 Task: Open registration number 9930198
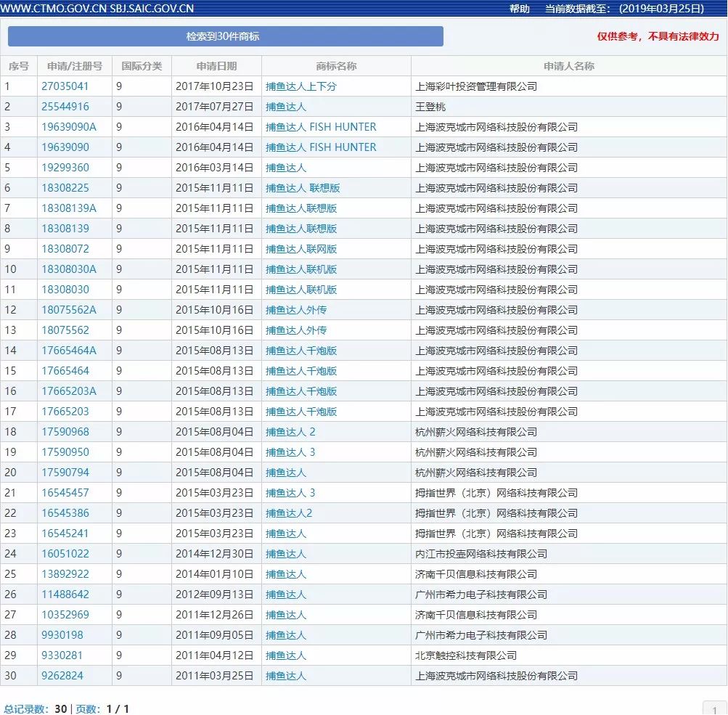point(62,635)
